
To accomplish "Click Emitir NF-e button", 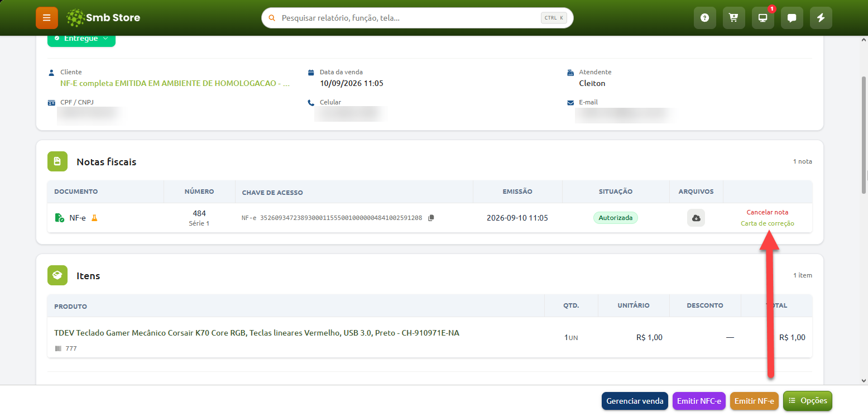I will pos(754,401).
